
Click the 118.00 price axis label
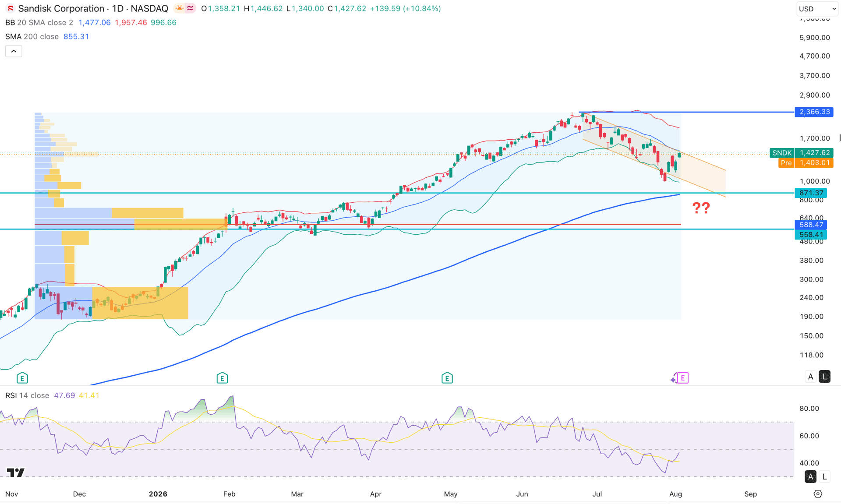[x=812, y=355]
